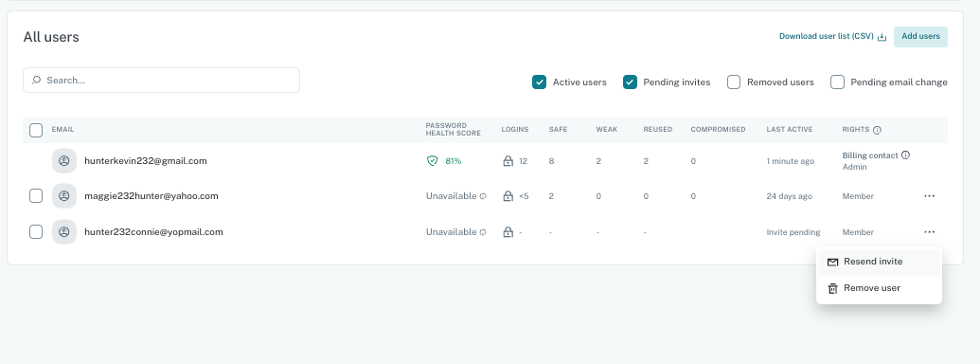
Task: Uncheck the Active users filter
Action: coord(540,82)
